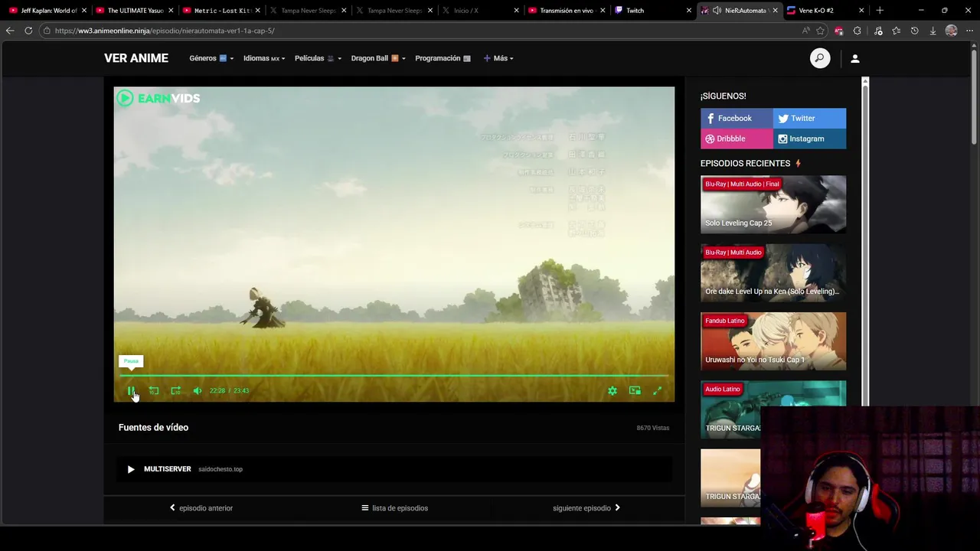Open video player settings gear
Viewport: 980px width, 551px height.
612,390
